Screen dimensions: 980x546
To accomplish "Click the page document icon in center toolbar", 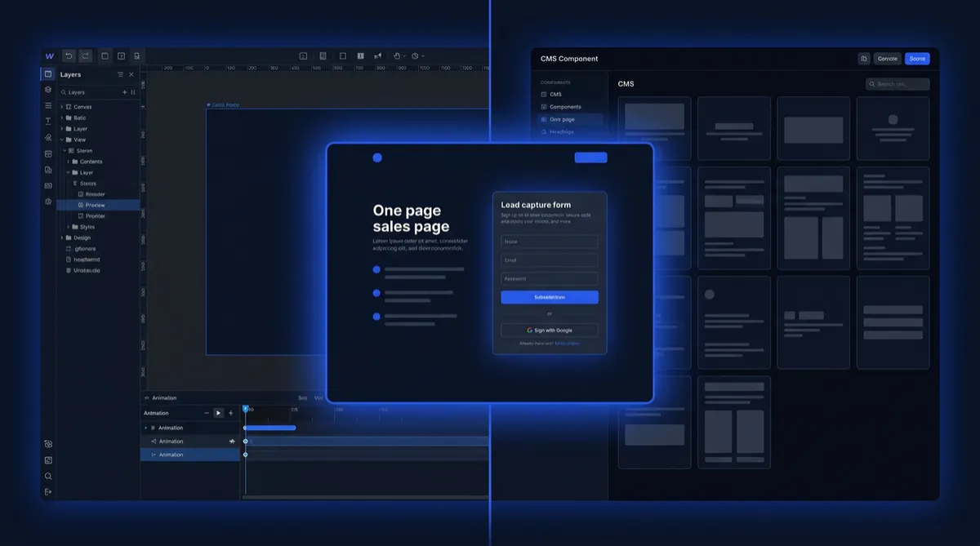I will coord(323,55).
